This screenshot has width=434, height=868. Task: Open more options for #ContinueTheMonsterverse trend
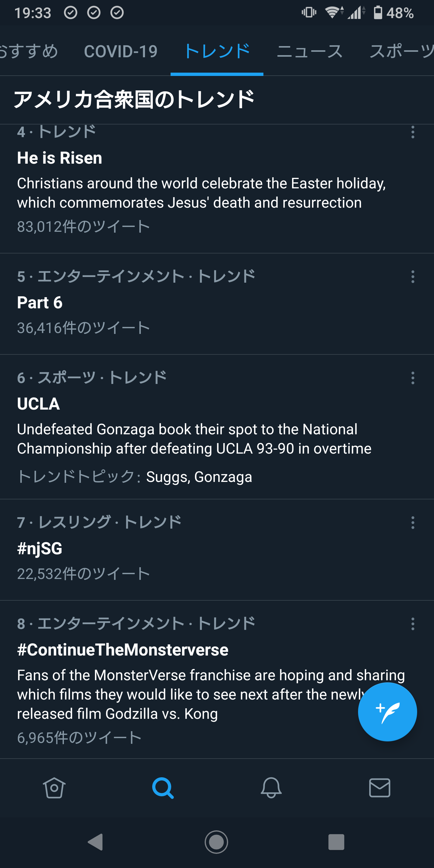coord(412,624)
